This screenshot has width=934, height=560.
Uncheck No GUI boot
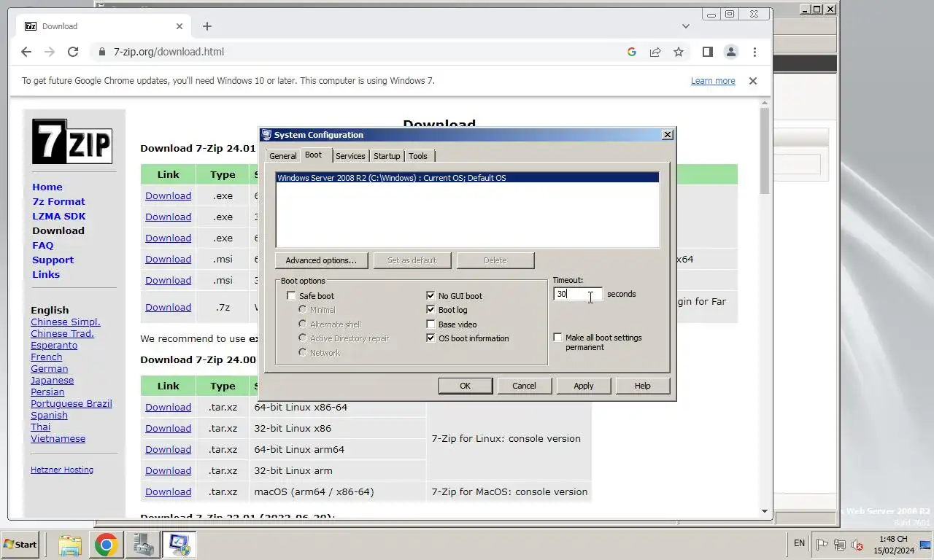[x=431, y=296]
